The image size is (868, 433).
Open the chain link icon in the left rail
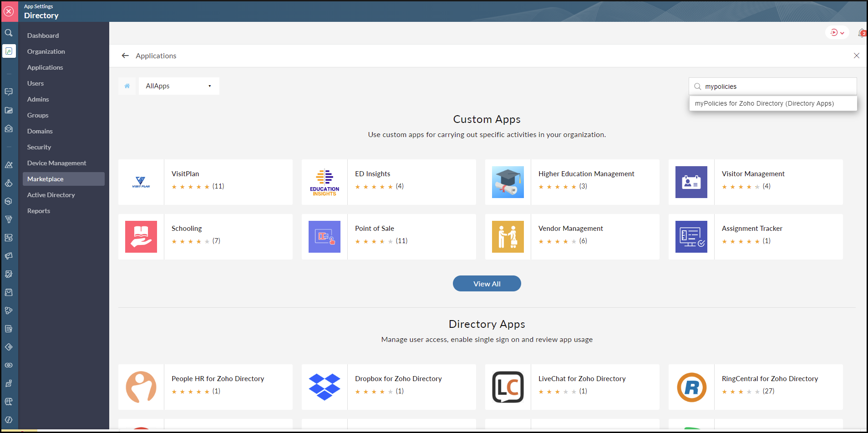(x=9, y=365)
